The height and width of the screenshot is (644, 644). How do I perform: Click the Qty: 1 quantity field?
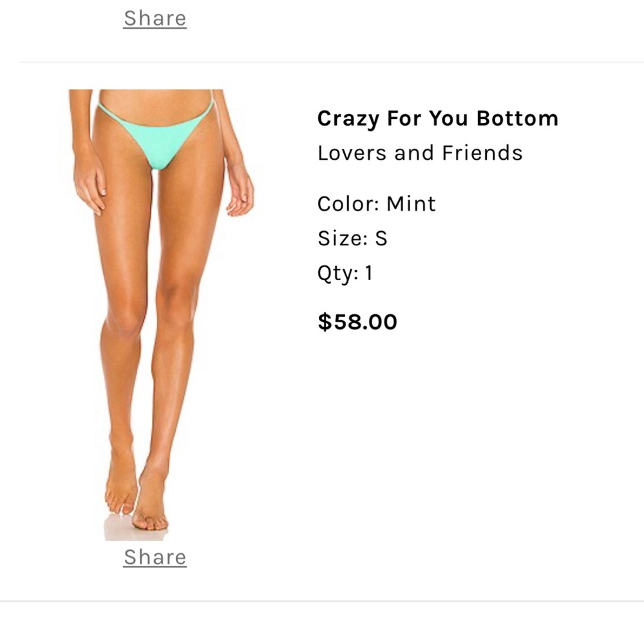pyautogui.click(x=346, y=272)
